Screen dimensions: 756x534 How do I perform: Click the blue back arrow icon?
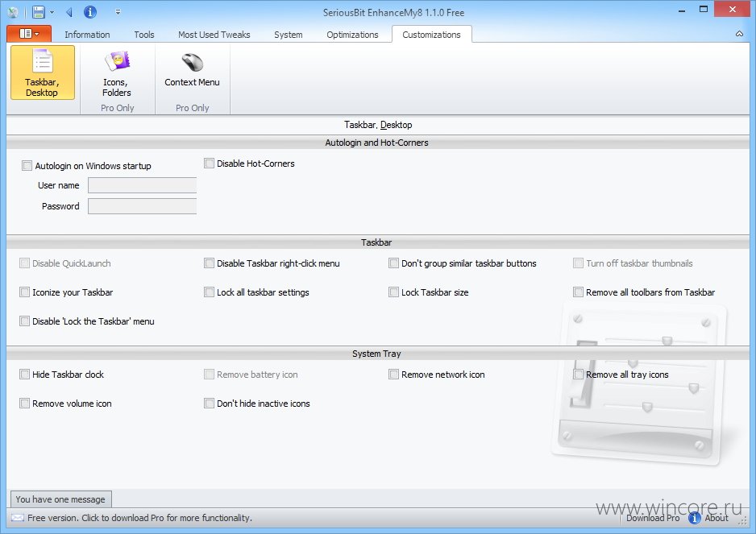[x=69, y=12]
